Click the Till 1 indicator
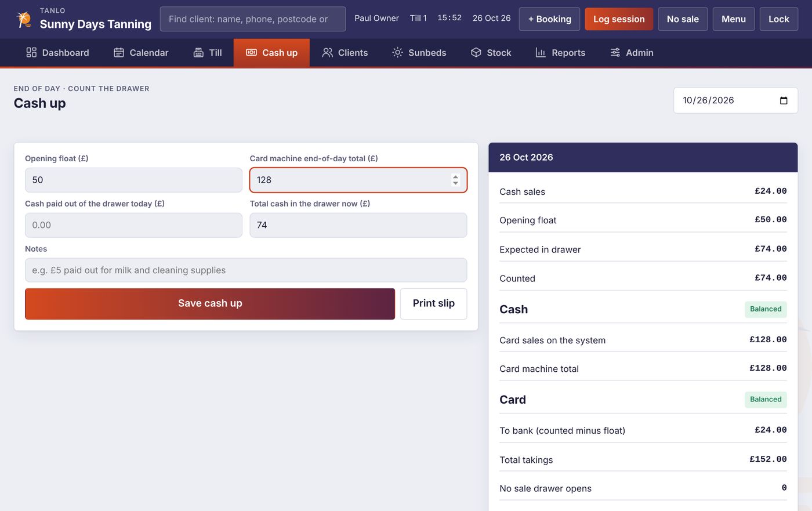This screenshot has width=812, height=511. (418, 19)
